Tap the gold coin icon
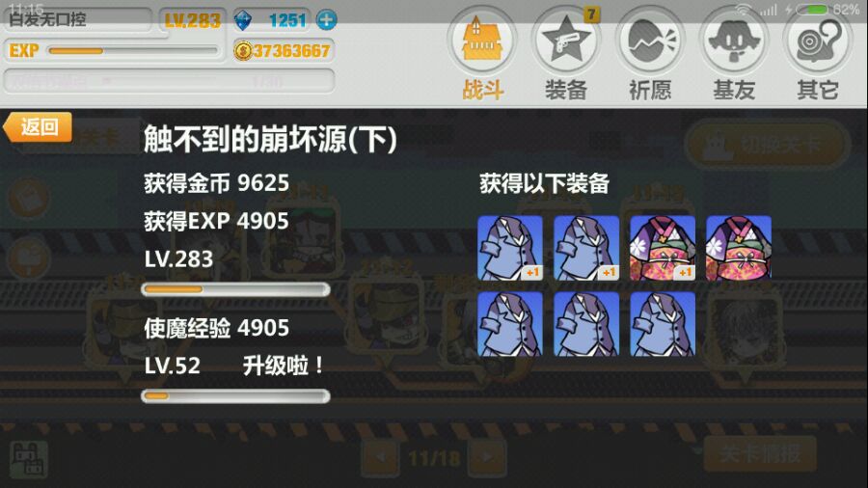Screen dimensions: 868x488 click(242, 51)
